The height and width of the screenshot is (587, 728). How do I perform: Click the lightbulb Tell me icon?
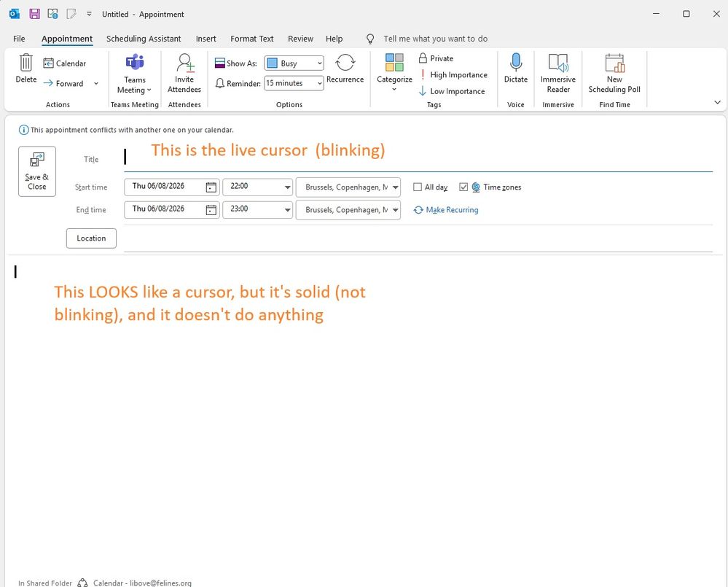[370, 39]
